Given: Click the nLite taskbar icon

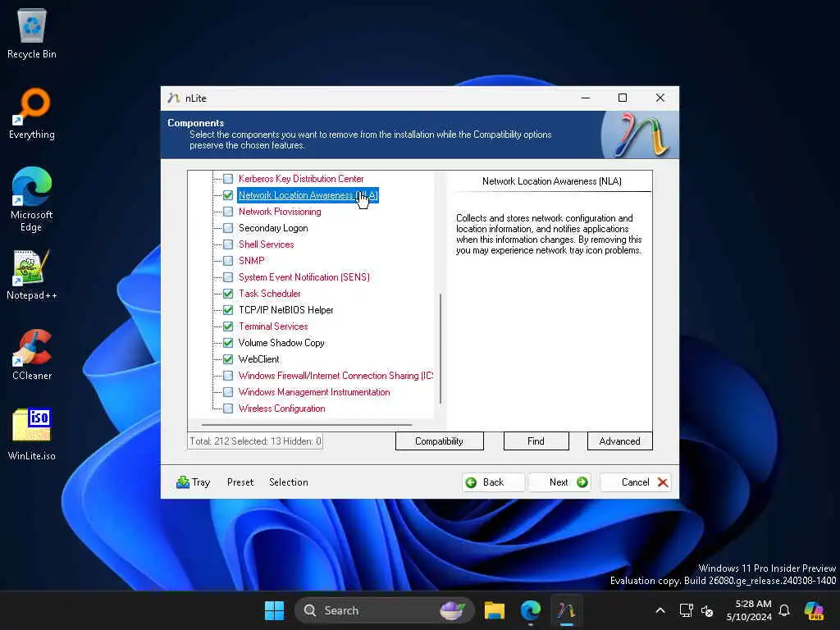Looking at the screenshot, I should point(566,610).
